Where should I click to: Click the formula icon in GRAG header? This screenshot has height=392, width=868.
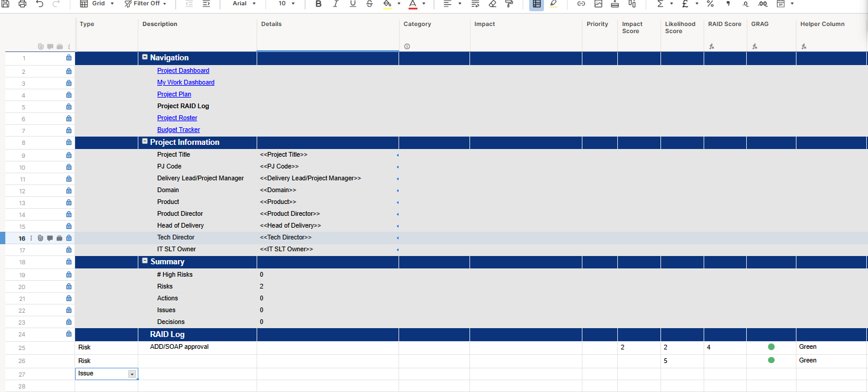754,46
